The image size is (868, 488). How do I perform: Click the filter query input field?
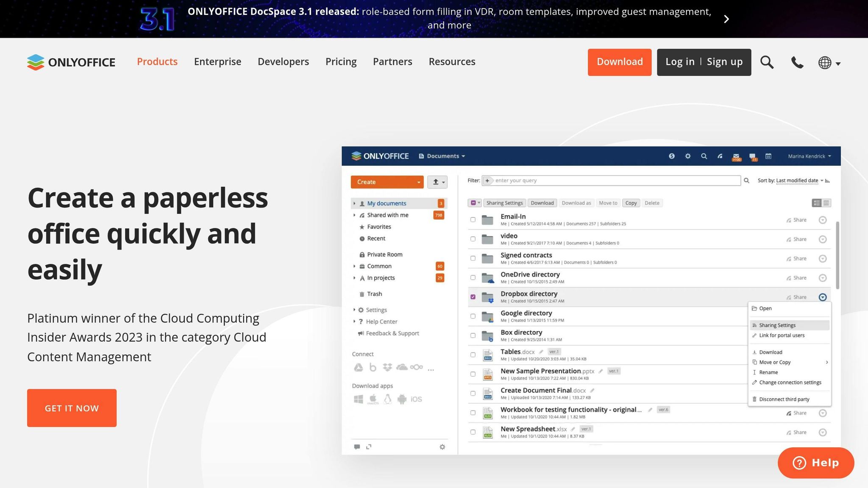tap(611, 180)
